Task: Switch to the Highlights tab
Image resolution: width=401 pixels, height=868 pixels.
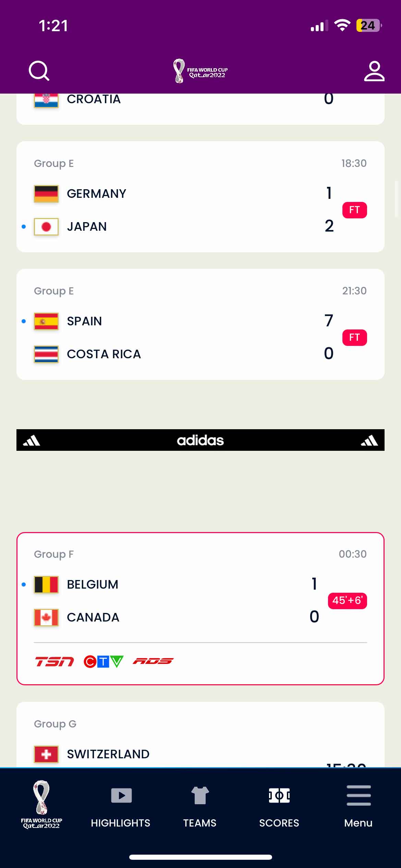Action: pyautogui.click(x=121, y=804)
